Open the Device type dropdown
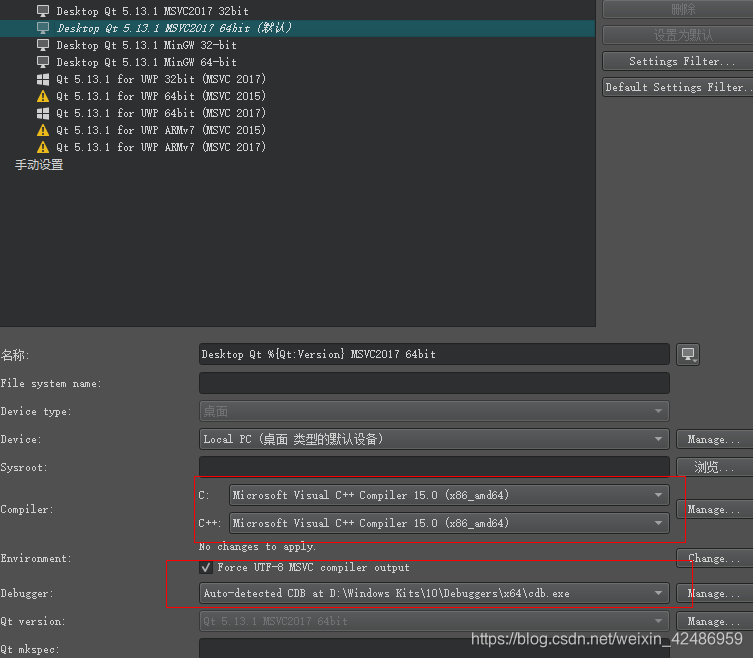The height and width of the screenshot is (658, 753). [434, 412]
